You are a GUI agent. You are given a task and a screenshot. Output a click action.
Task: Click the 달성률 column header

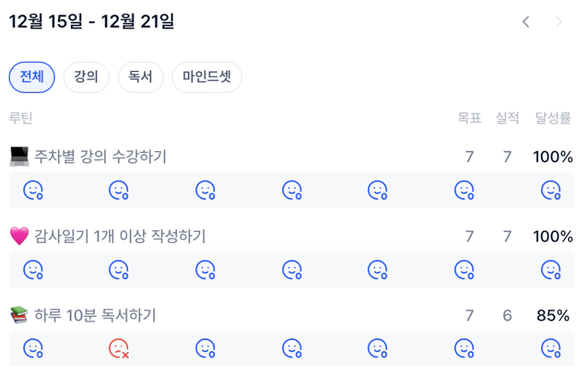pos(553,118)
